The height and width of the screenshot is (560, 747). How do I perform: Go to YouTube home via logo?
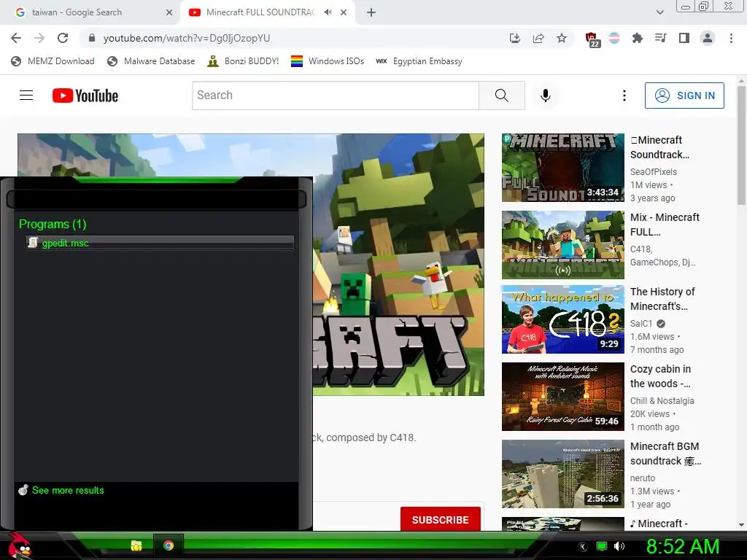[x=85, y=96]
